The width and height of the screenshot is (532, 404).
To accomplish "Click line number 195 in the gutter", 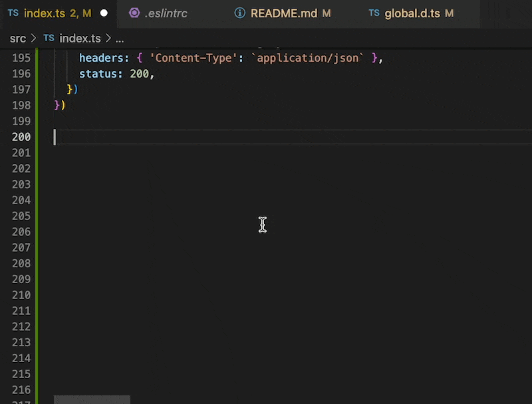I will pos(21,58).
